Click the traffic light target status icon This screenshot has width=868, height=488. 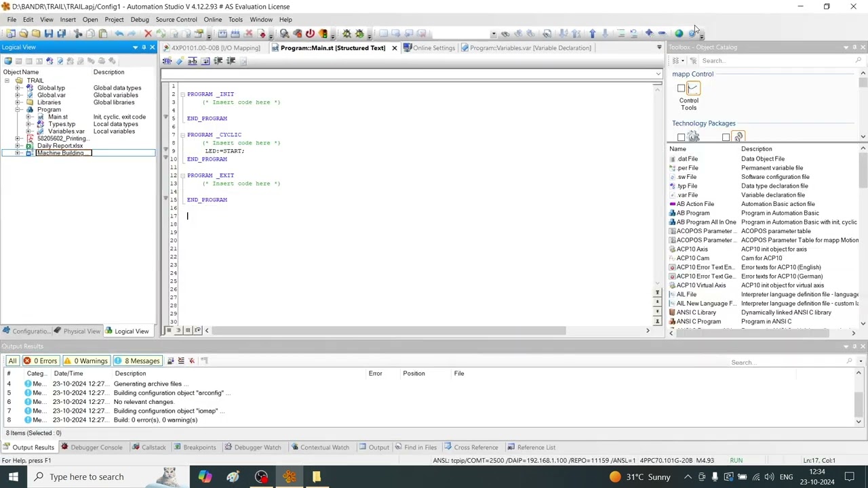(x=323, y=33)
